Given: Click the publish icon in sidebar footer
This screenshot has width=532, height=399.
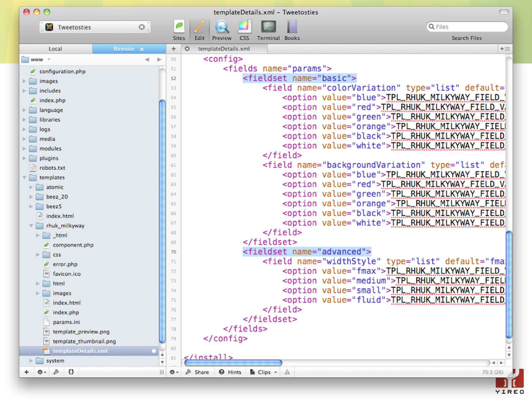Looking at the screenshot, I should (56, 372).
